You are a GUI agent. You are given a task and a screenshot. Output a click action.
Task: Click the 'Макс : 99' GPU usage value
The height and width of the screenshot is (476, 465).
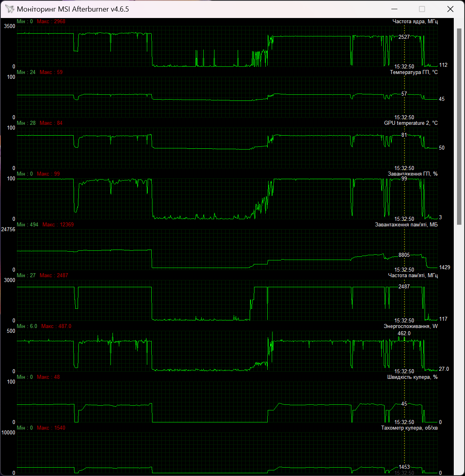coord(48,174)
